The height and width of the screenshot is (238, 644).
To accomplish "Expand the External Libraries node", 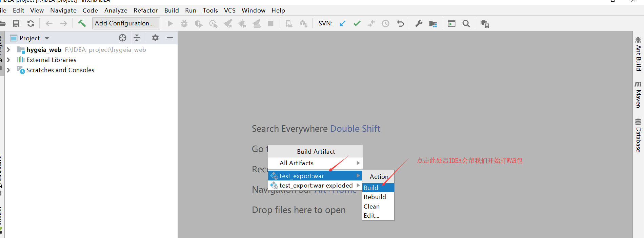I will coord(8,60).
